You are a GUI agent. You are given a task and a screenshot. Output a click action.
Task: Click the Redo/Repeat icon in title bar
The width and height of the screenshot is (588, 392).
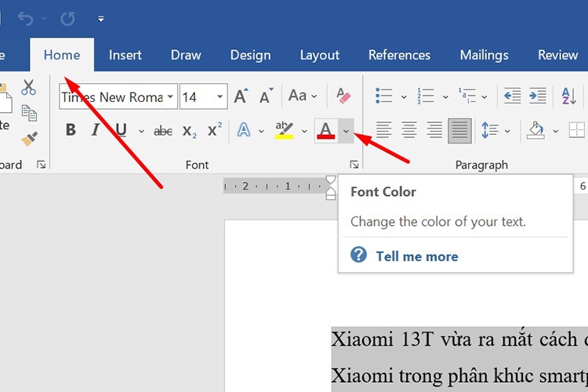[68, 18]
